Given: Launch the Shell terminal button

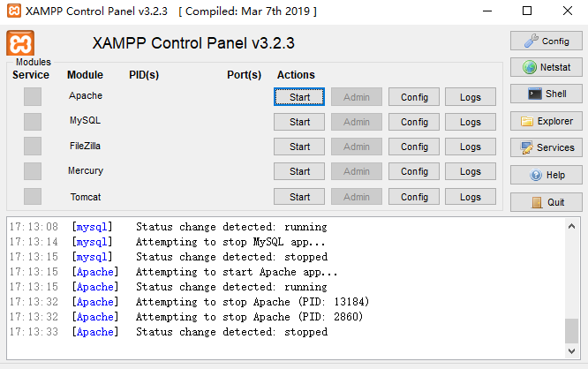Looking at the screenshot, I should pyautogui.click(x=546, y=94).
